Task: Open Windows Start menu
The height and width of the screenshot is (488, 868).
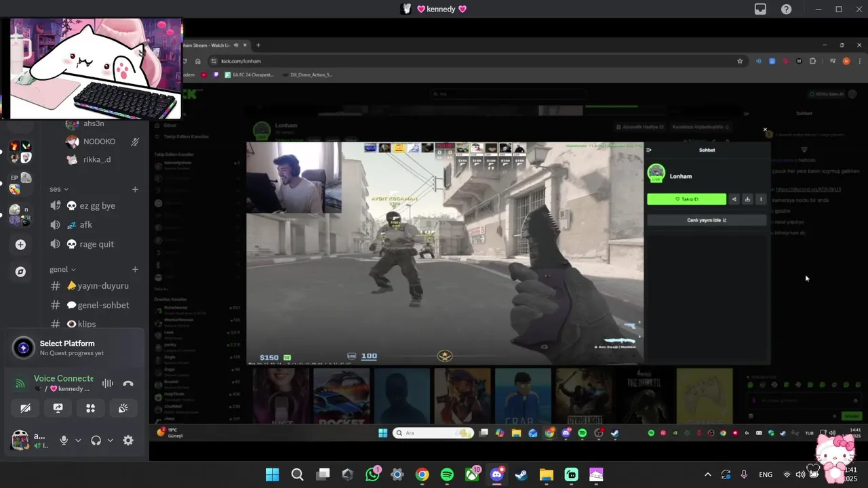Action: pos(272,474)
